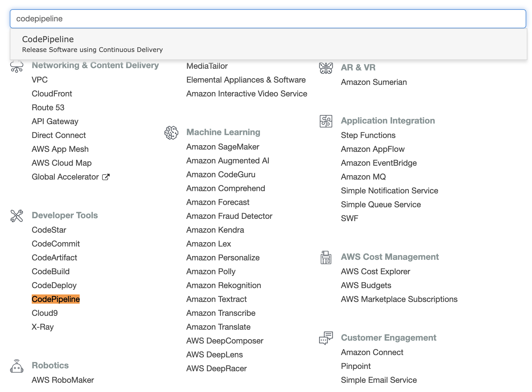Click the Application Integration puzzle icon
The height and width of the screenshot is (392, 532).
326,121
